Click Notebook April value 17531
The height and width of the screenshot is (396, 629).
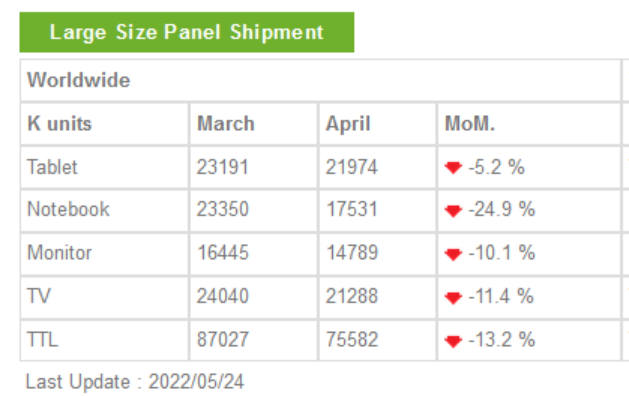352,209
